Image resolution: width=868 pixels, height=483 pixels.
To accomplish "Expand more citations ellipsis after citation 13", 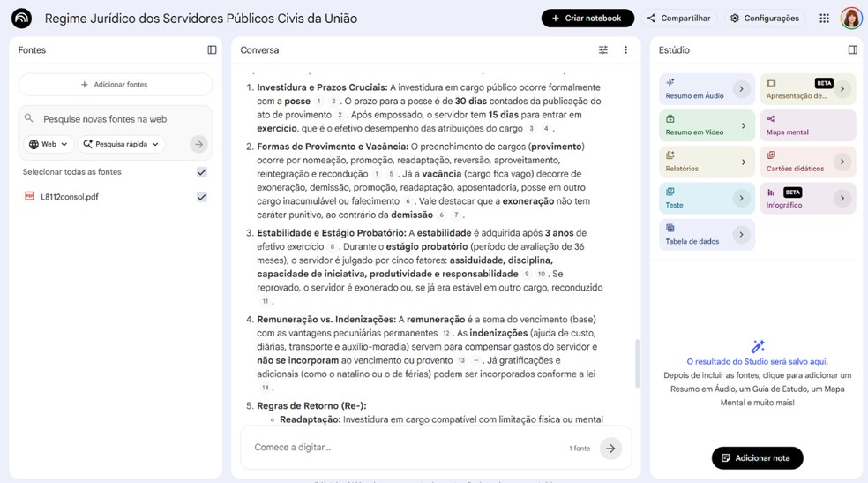I will tap(475, 360).
